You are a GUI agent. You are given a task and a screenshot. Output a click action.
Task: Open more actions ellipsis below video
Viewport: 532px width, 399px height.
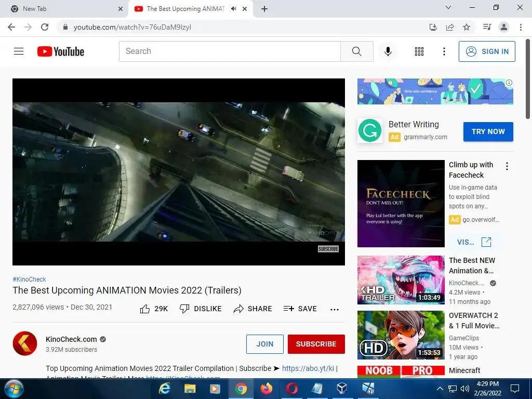[335, 309]
